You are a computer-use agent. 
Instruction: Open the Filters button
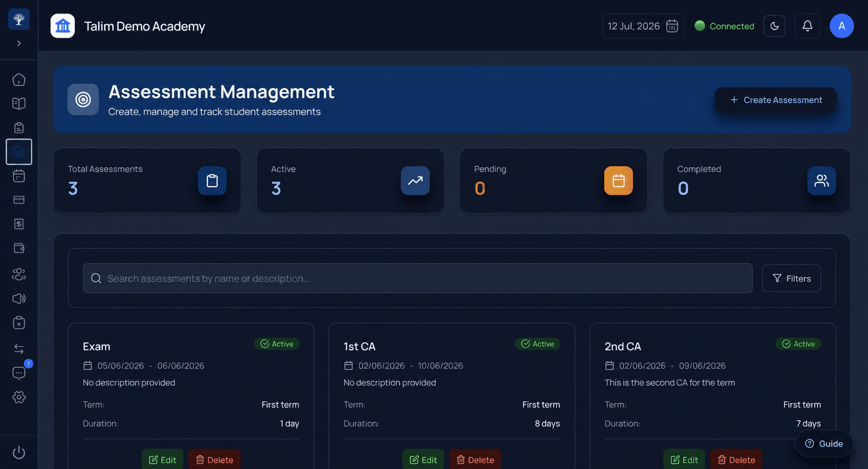click(791, 278)
